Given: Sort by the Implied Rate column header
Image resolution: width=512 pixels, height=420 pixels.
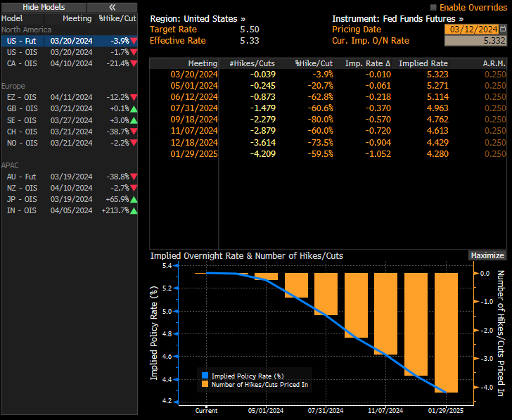Looking at the screenshot, I should tap(423, 63).
